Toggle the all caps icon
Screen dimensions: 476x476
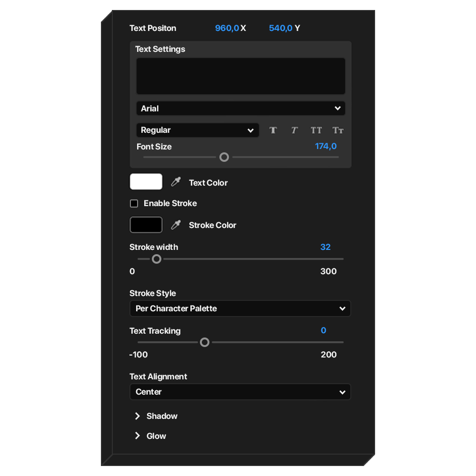click(x=316, y=130)
